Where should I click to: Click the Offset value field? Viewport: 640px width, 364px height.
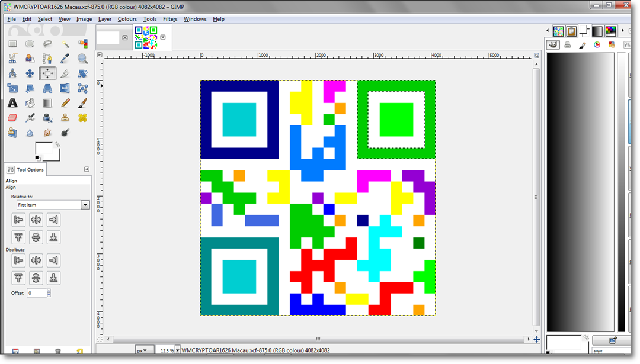tap(37, 292)
